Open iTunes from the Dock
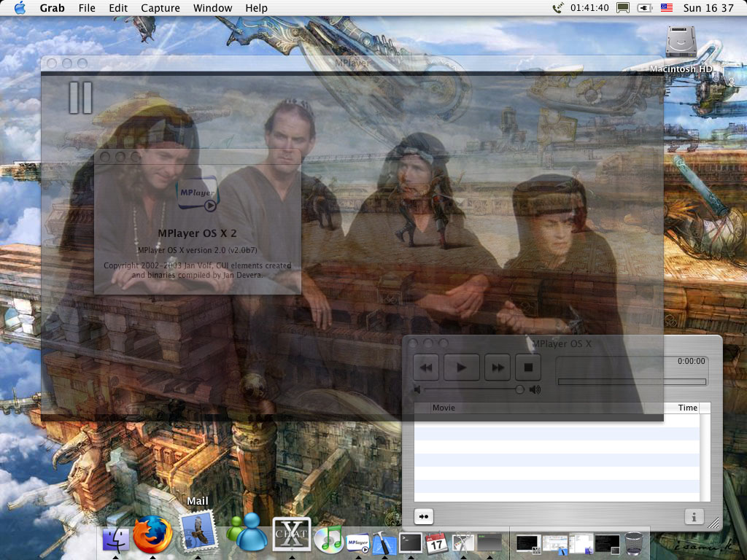This screenshot has width=747, height=560. click(x=329, y=538)
